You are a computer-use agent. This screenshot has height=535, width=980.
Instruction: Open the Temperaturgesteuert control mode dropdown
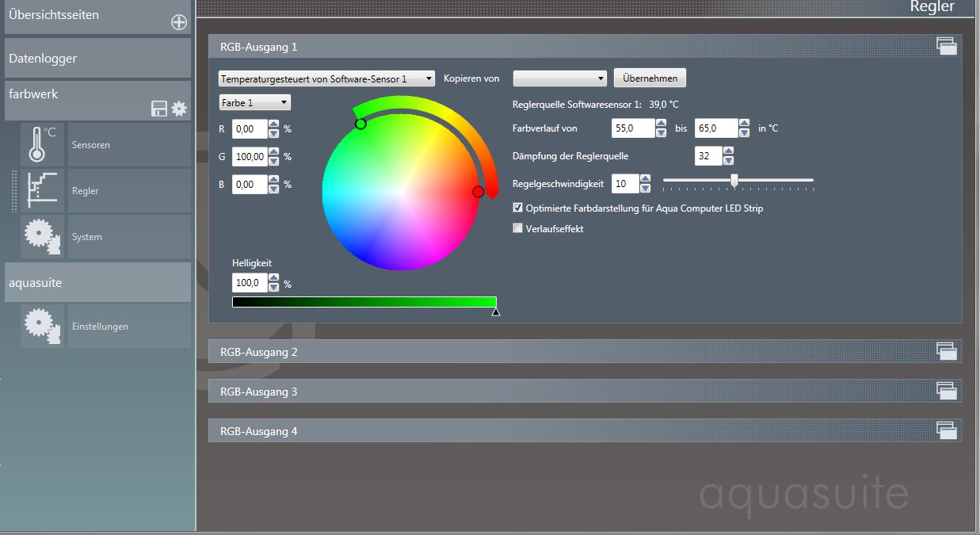pyautogui.click(x=326, y=78)
